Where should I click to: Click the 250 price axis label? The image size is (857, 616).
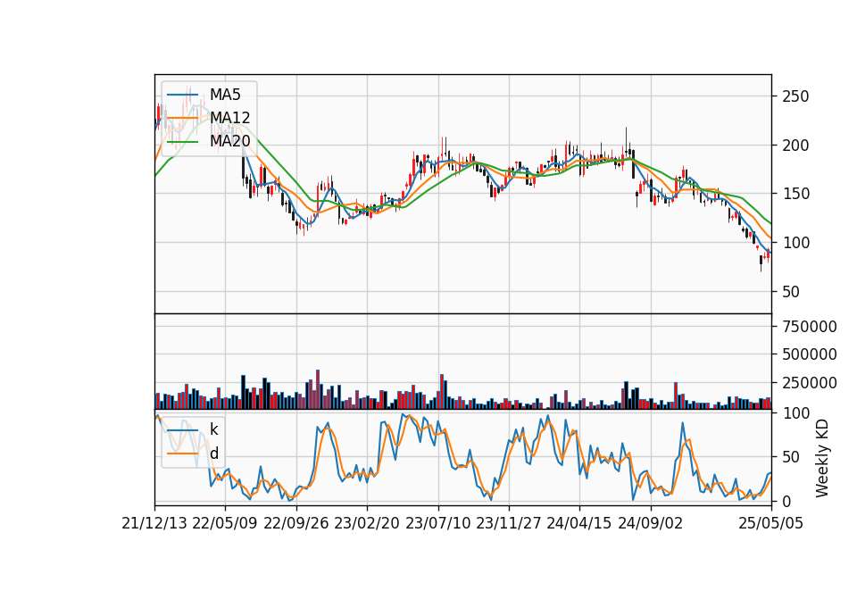(x=795, y=96)
